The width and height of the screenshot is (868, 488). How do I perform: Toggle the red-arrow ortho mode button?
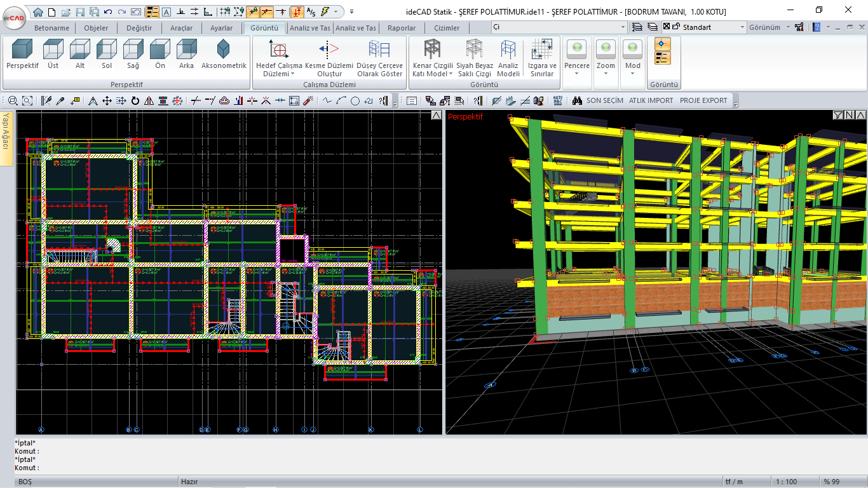pos(297,11)
